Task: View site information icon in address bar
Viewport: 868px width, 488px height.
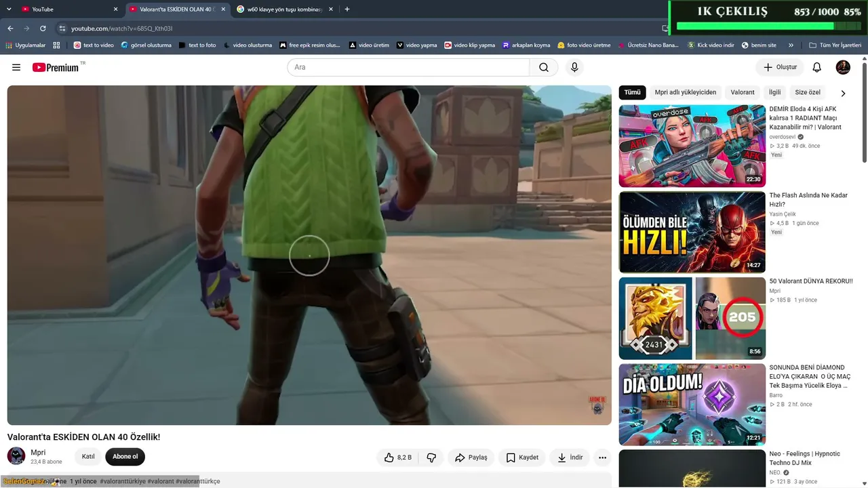Action: pyautogui.click(x=62, y=28)
